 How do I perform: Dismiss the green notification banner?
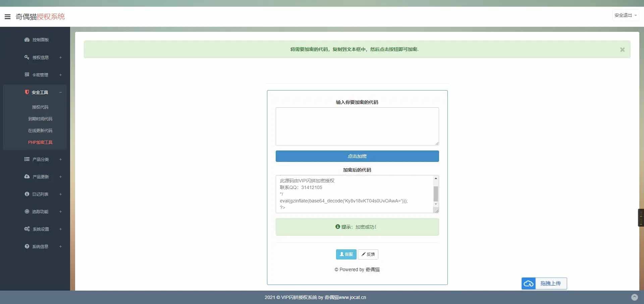point(622,50)
